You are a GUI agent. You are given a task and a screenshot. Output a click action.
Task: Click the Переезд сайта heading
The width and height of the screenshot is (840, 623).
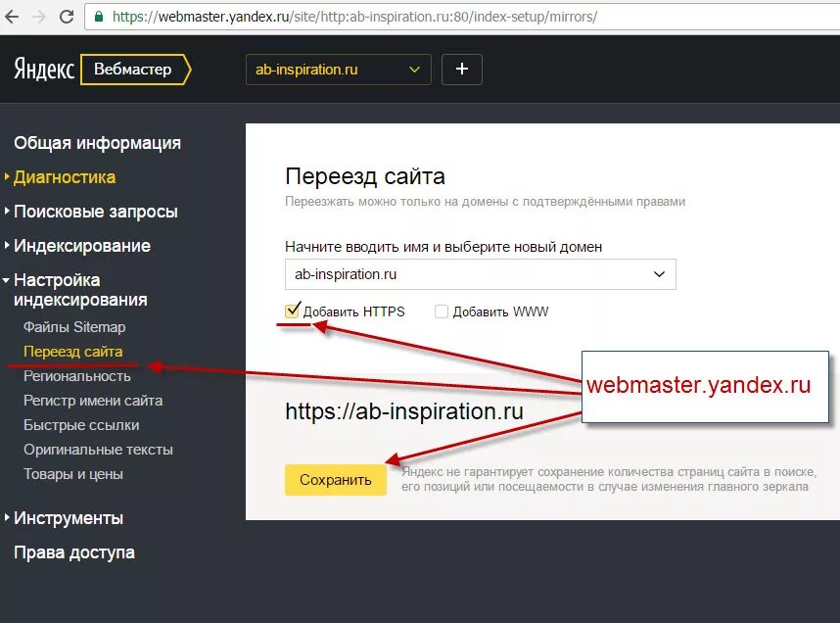pos(365,176)
